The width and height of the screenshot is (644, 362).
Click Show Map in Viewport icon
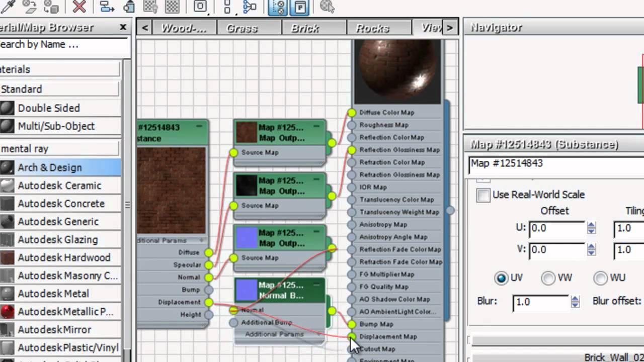(x=150, y=6)
